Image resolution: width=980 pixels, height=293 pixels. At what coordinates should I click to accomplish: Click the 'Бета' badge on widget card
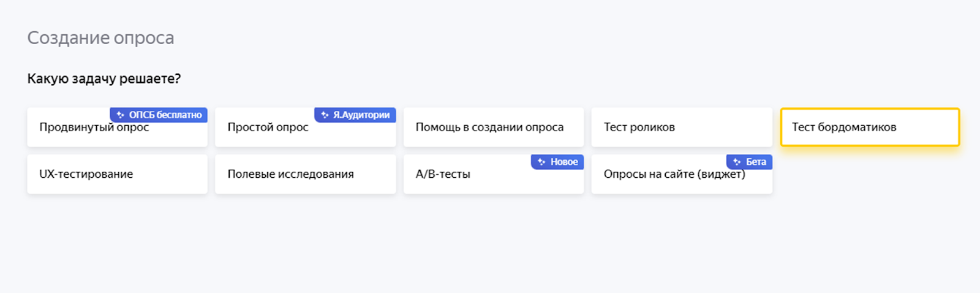(756, 162)
